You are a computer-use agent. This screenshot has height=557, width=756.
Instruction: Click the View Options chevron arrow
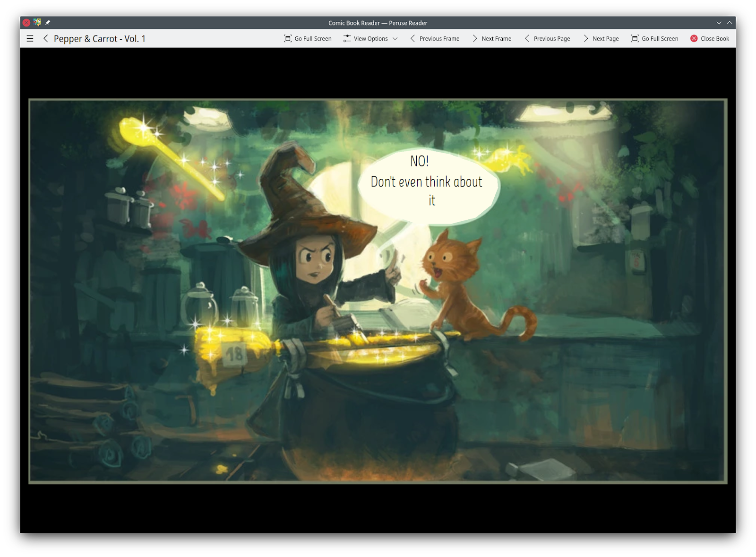coord(395,39)
